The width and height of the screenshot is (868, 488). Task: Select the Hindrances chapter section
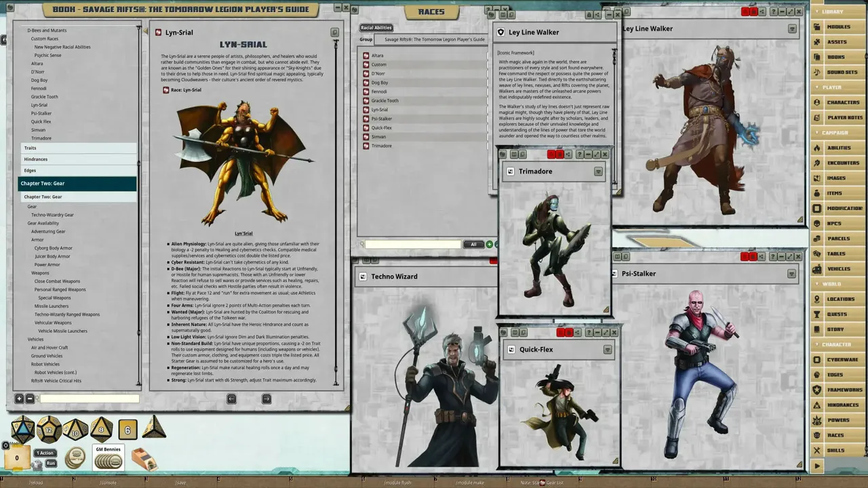point(78,159)
